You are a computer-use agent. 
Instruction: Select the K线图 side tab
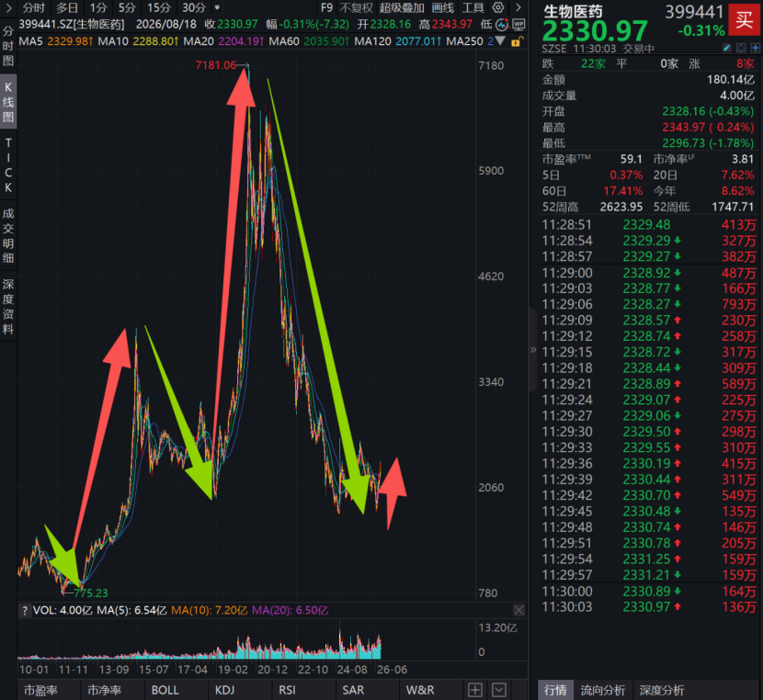[x=8, y=102]
